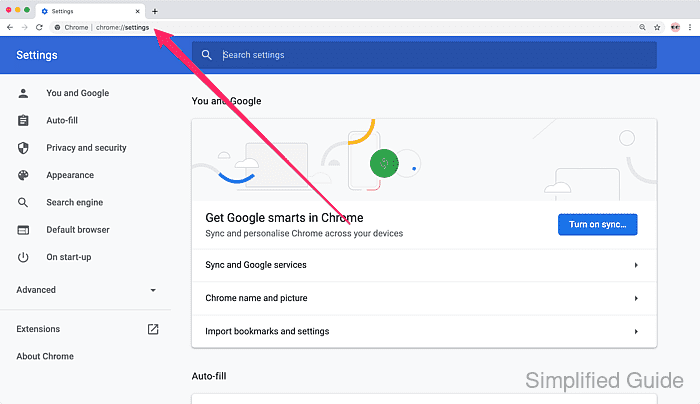This screenshot has height=404, width=700.
Task: Click the Search engine magnifier icon
Action: (x=23, y=203)
